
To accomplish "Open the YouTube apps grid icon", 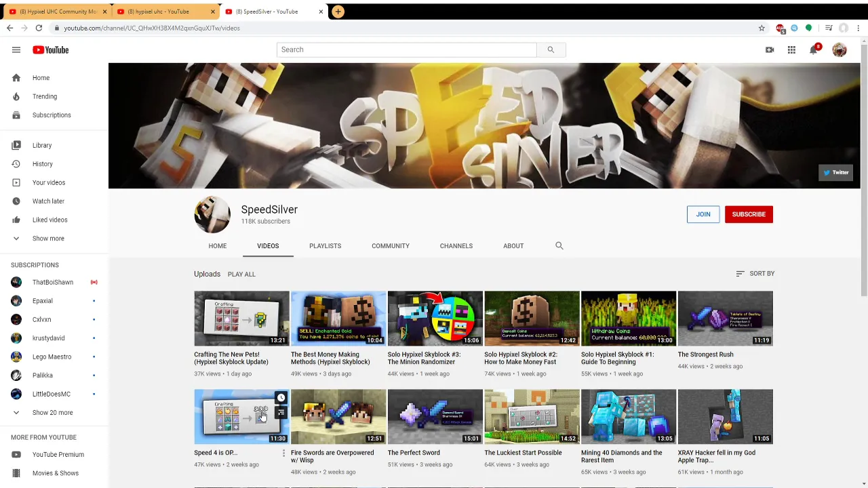I will click(x=791, y=49).
